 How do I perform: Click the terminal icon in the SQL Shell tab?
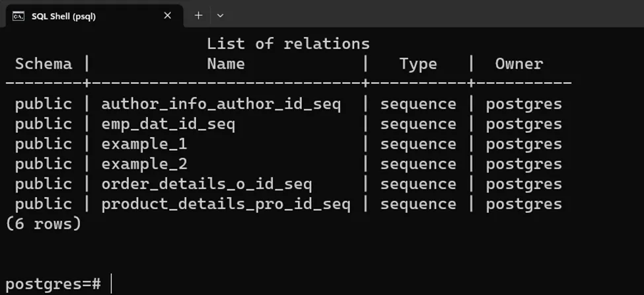tap(19, 16)
